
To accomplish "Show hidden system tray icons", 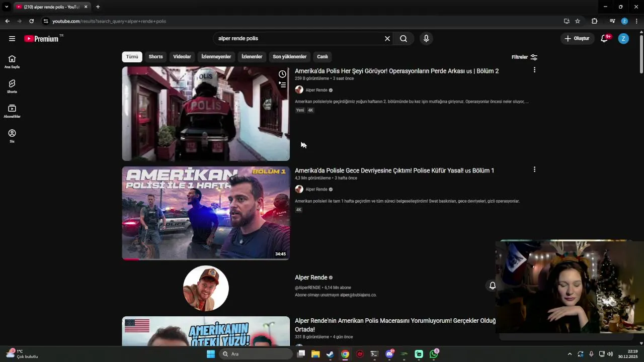I will click(x=570, y=354).
